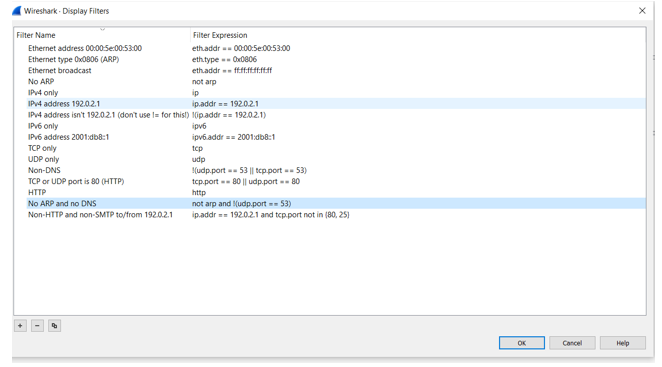Click the 'udp' expression cell

coord(198,159)
